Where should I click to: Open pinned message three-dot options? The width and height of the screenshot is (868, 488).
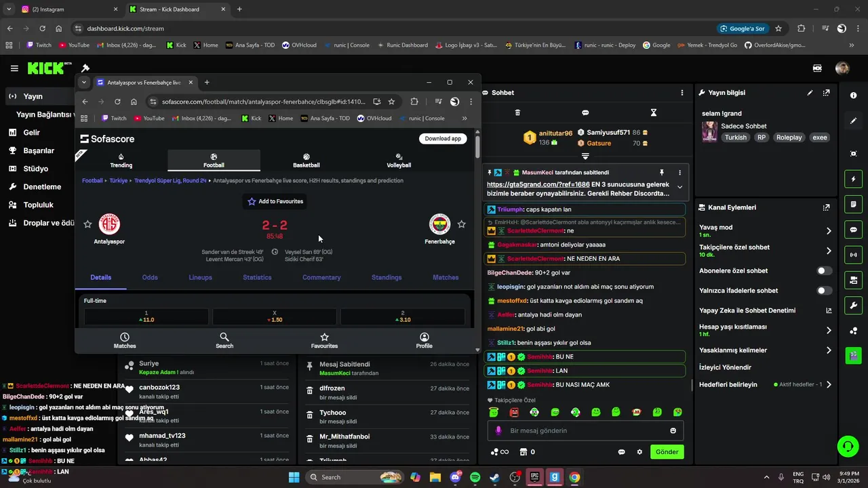679,172
